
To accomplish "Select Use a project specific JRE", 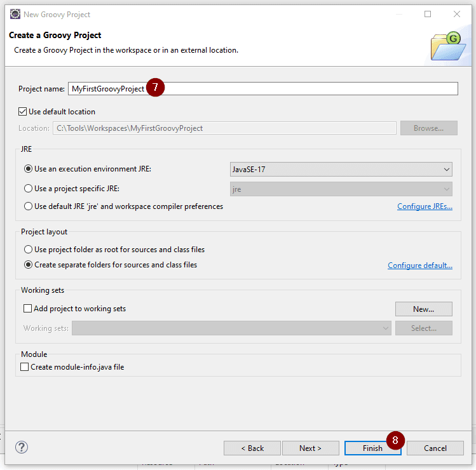I will [28, 189].
